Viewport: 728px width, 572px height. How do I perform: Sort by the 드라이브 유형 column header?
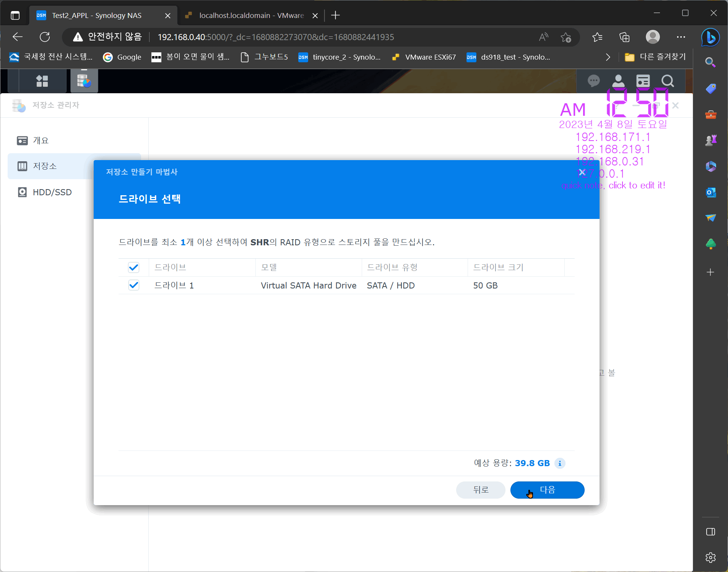coord(415,267)
